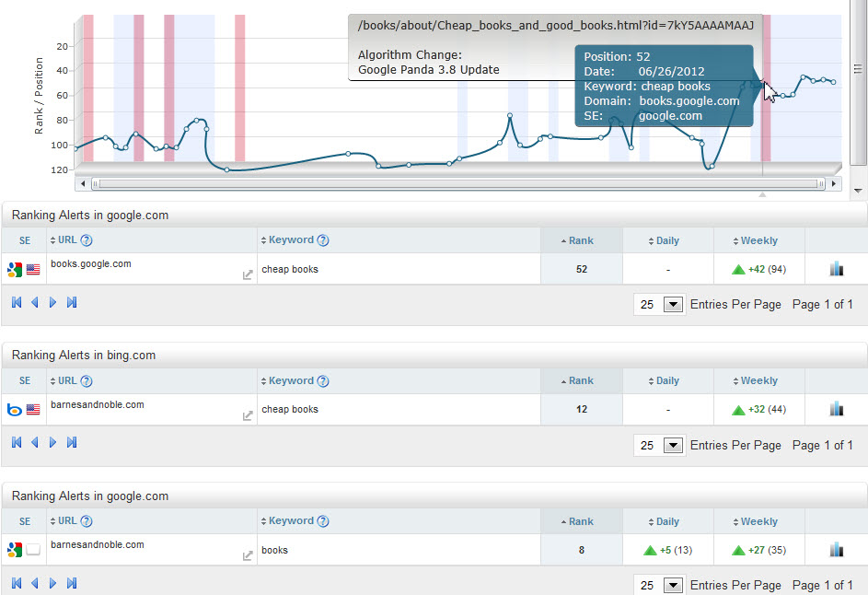The height and width of the screenshot is (595, 868).
Task: Sort bing.com table by Daily column
Action: pos(667,381)
